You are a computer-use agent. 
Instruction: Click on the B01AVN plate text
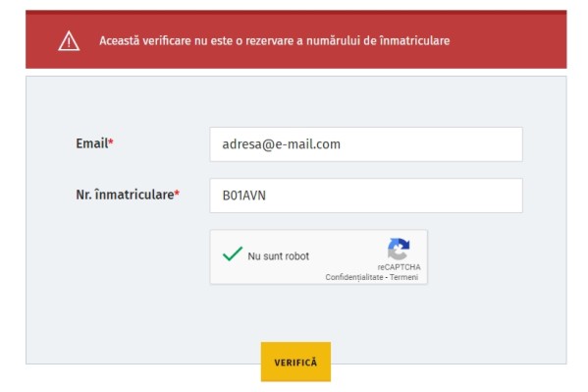[x=244, y=196]
